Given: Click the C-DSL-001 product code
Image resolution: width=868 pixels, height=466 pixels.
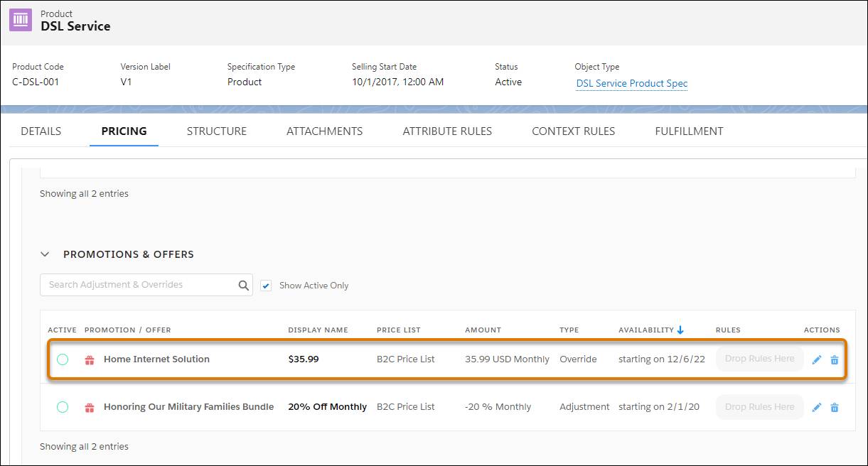Looking at the screenshot, I should pyautogui.click(x=36, y=82).
